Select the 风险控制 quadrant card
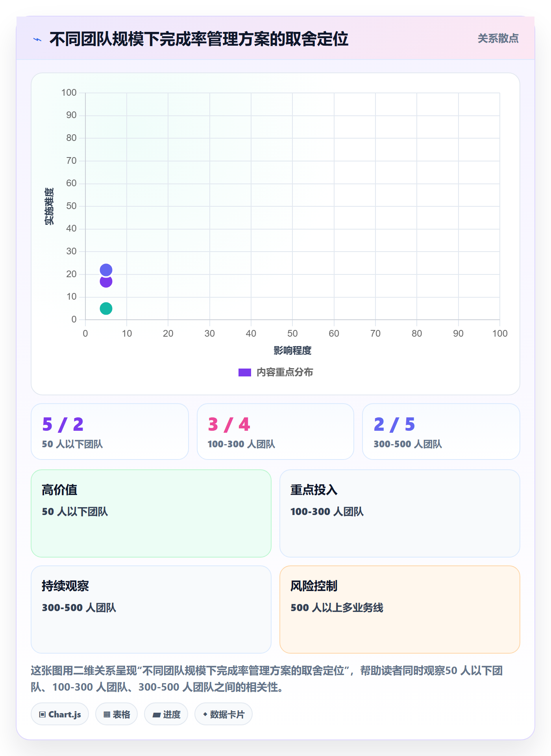 click(400, 610)
